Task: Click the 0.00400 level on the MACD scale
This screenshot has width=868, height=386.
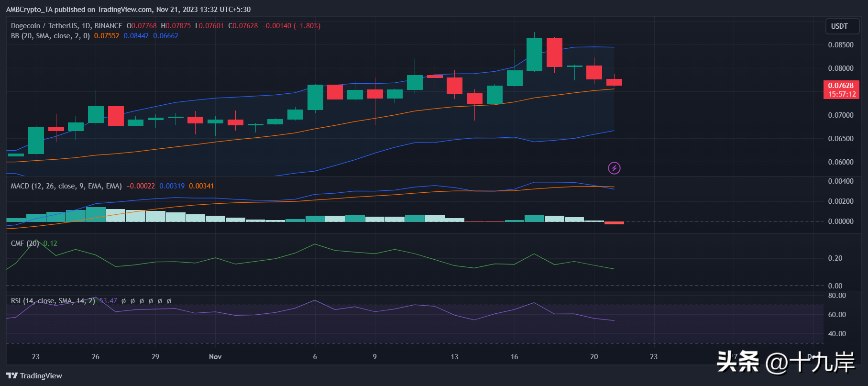Action: coord(841,181)
